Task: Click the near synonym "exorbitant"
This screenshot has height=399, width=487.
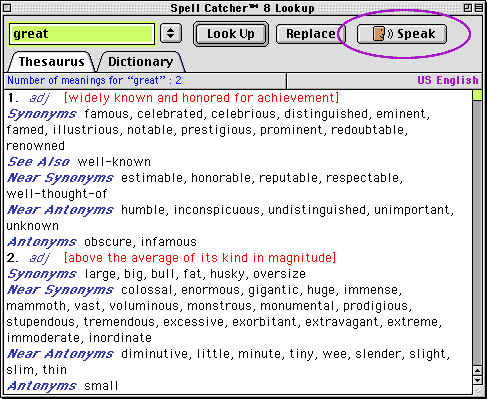Action: [264, 322]
